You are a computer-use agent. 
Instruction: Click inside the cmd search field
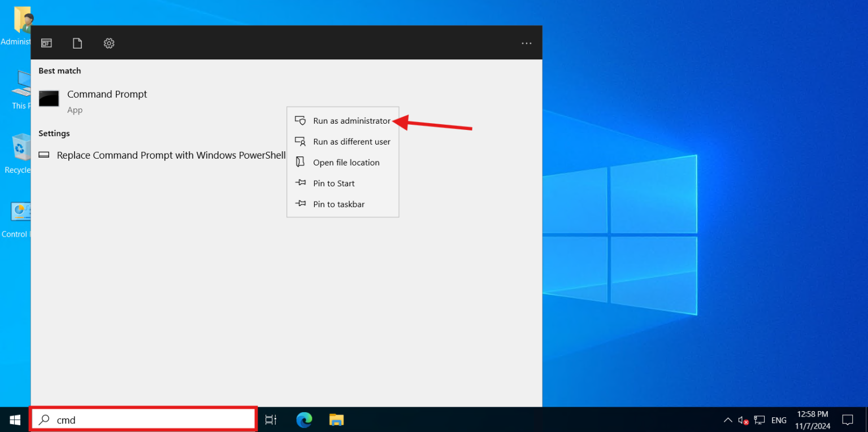click(141, 420)
